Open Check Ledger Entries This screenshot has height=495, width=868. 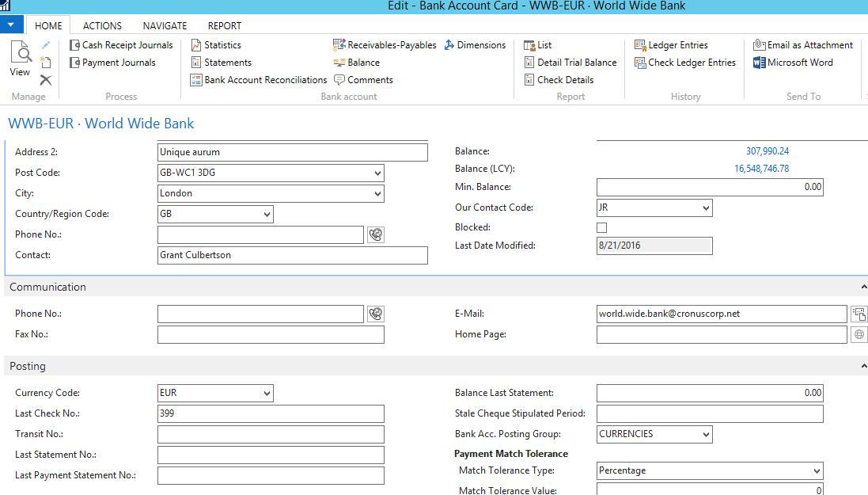685,63
